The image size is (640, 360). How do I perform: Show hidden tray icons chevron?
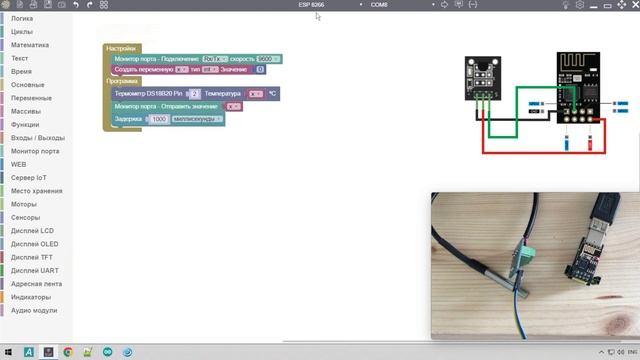point(601,352)
